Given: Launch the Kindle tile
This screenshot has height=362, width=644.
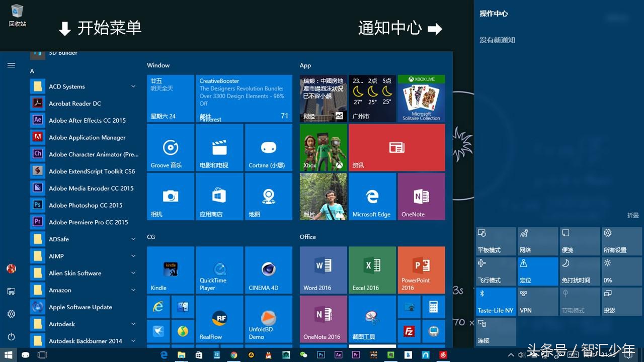Looking at the screenshot, I should tap(171, 270).
